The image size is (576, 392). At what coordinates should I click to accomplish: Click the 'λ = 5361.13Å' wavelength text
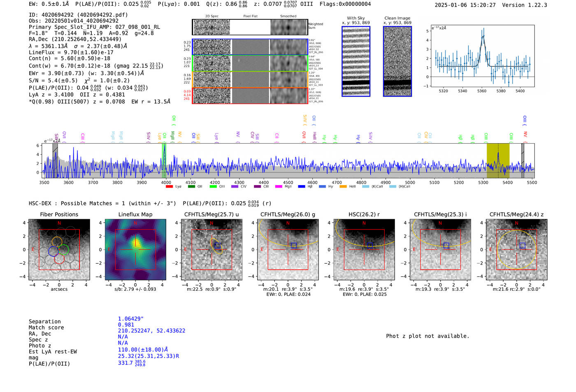point(48,46)
